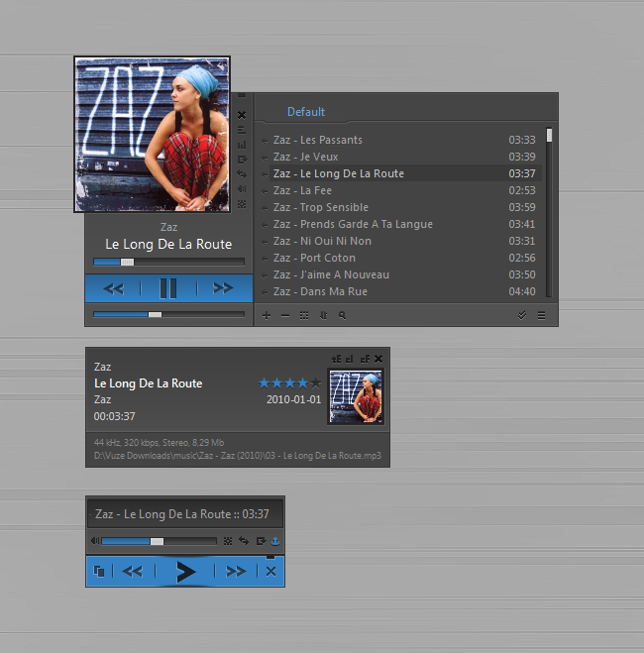Close the track info popup
The height and width of the screenshot is (653, 644).
pos(378,359)
